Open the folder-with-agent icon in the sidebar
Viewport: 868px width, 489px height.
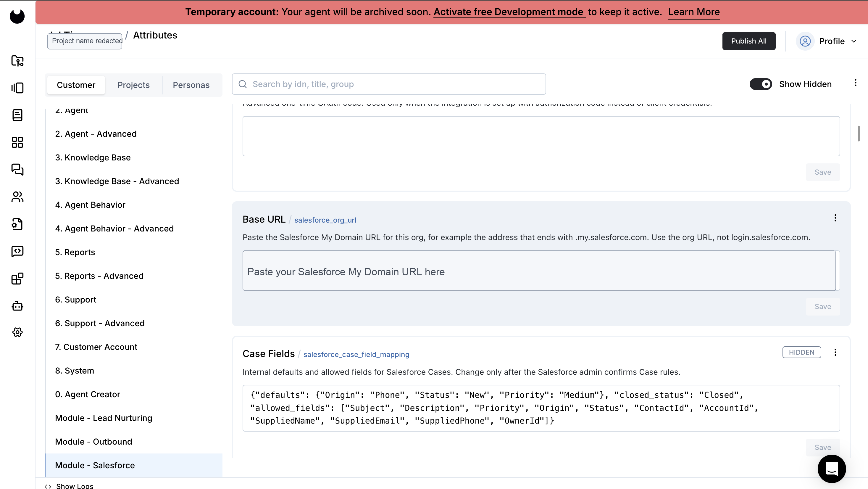coord(17,61)
